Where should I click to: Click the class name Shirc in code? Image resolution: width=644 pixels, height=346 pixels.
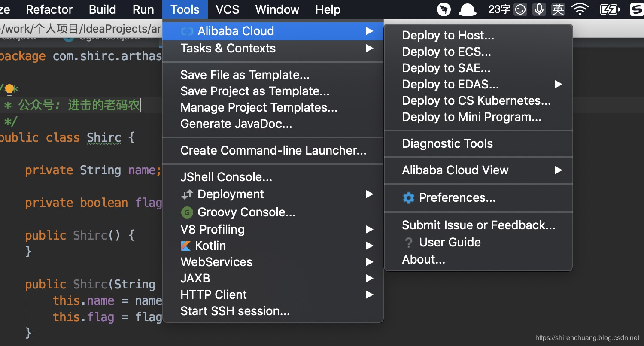click(104, 138)
